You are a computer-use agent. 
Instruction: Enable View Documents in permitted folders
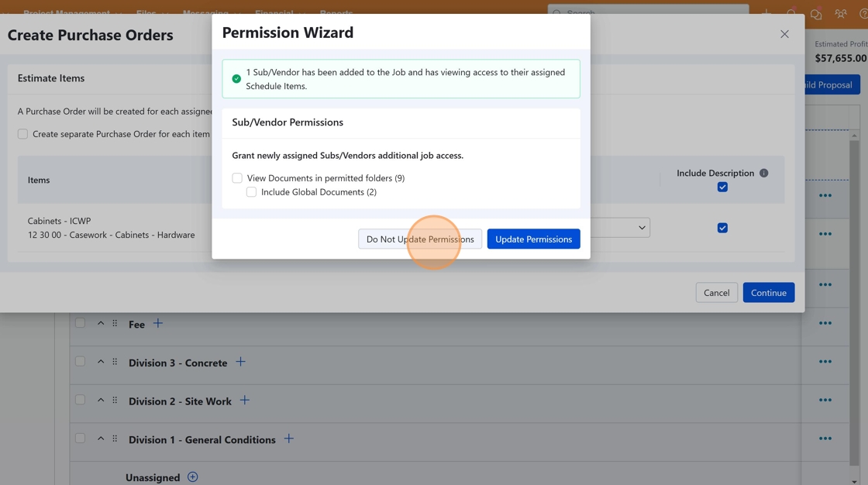[237, 178]
